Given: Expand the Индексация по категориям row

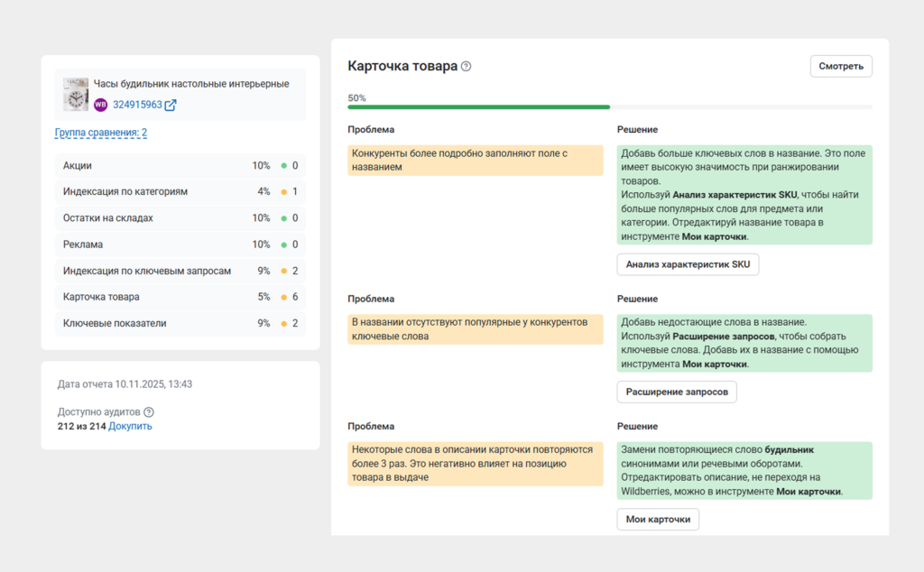Looking at the screenshot, I should coord(171,191).
